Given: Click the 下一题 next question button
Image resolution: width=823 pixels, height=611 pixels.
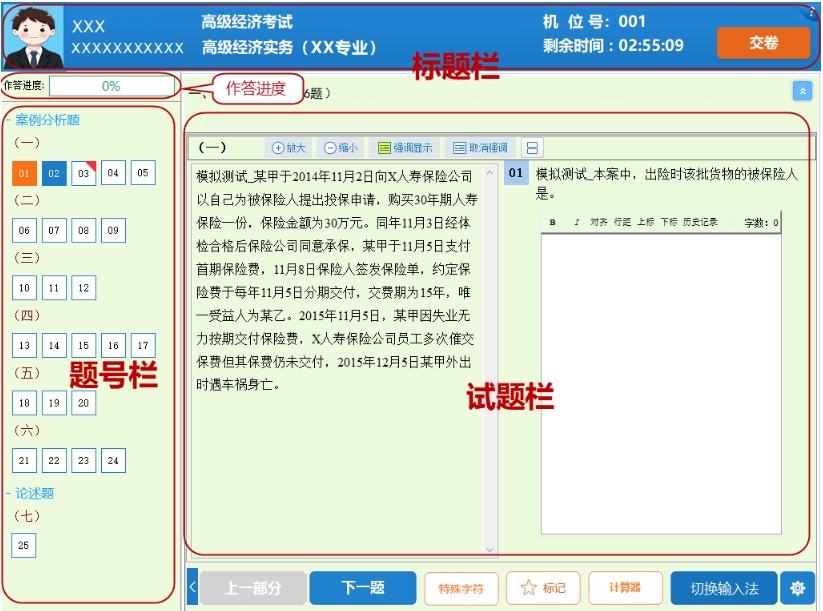Looking at the screenshot, I should 363,588.
